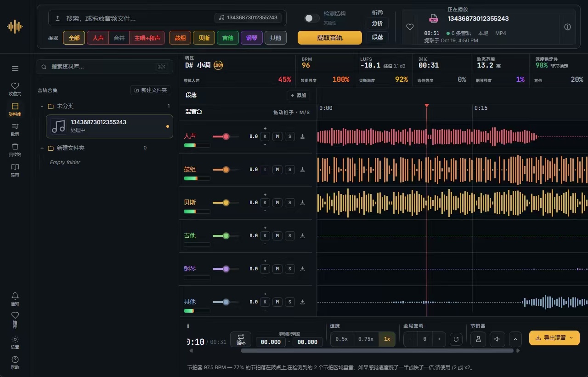Open the 指南 guide sidebar icon

pos(15,169)
